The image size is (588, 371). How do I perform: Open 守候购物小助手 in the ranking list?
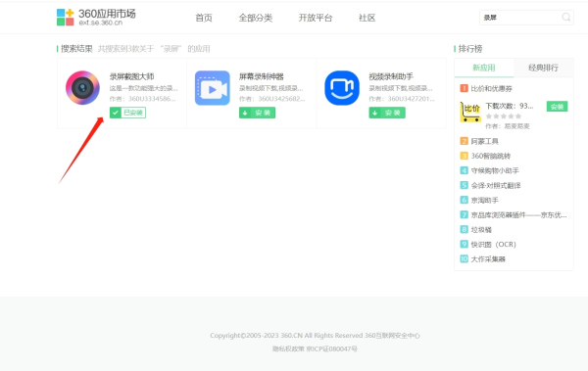click(x=495, y=170)
